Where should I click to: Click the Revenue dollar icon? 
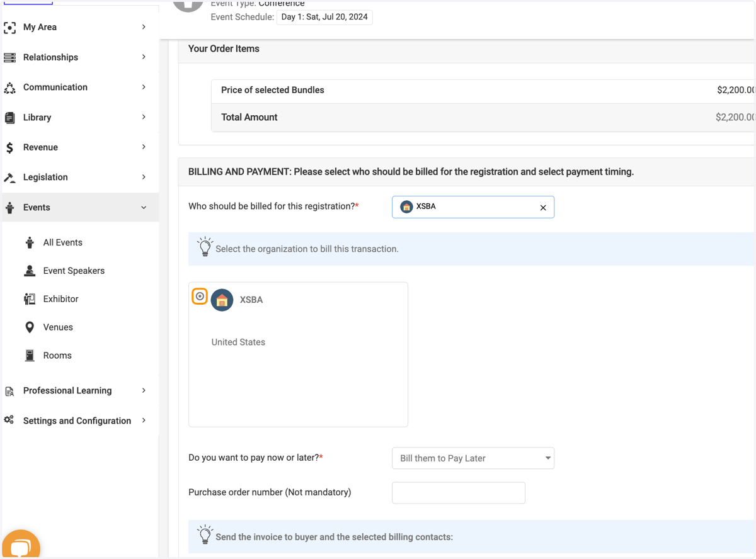coord(9,147)
